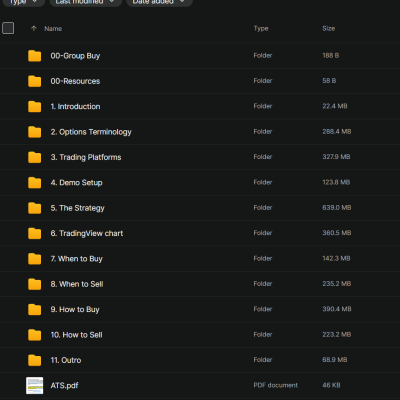The width and height of the screenshot is (400, 400).
Task: Select the '2. Options Terminology' name text
Action: tap(91, 132)
